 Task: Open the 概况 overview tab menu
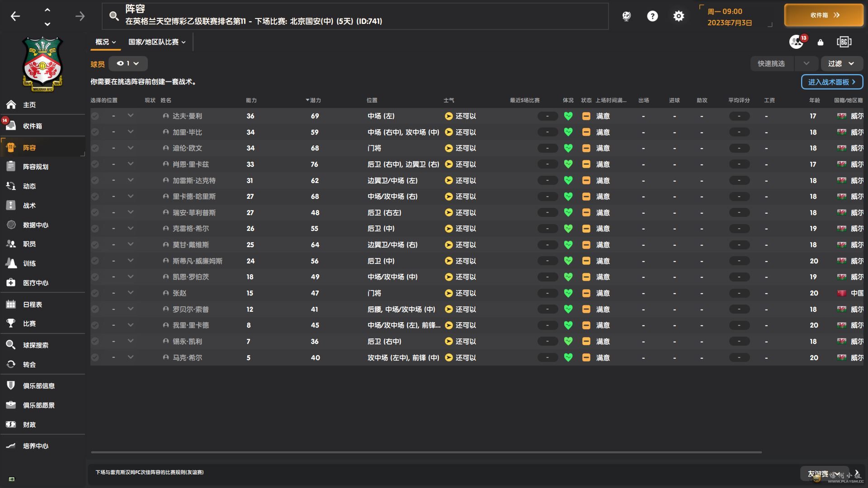105,42
